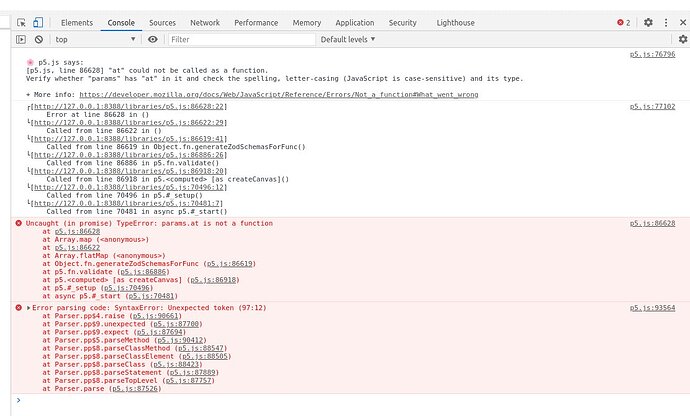Screen dimensions: 690x416
Task: Open the top context dropdown
Action: pyautogui.click(x=95, y=39)
